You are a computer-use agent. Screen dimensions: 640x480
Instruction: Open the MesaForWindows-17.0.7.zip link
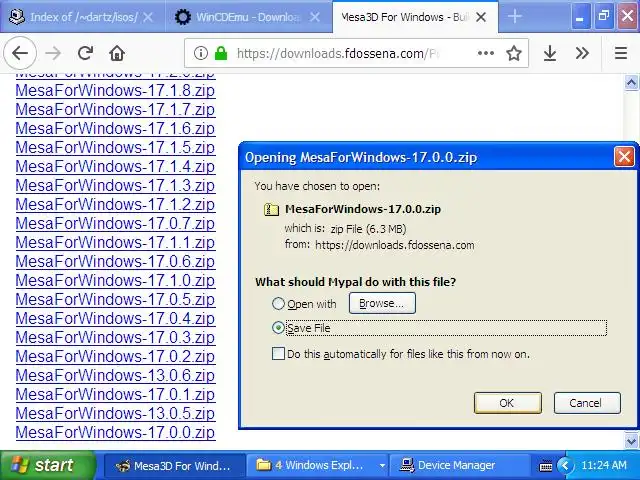pyautogui.click(x=115, y=223)
